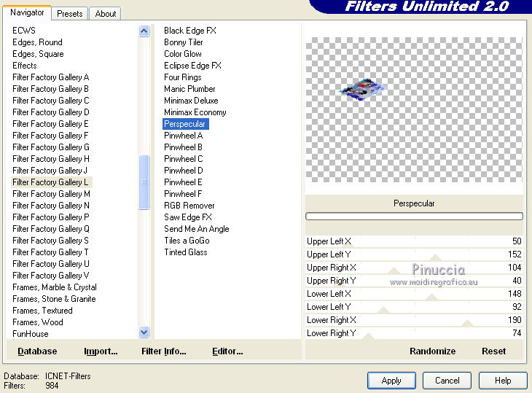The width and height of the screenshot is (532, 393).
Task: Click the Apply button
Action: [391, 381]
